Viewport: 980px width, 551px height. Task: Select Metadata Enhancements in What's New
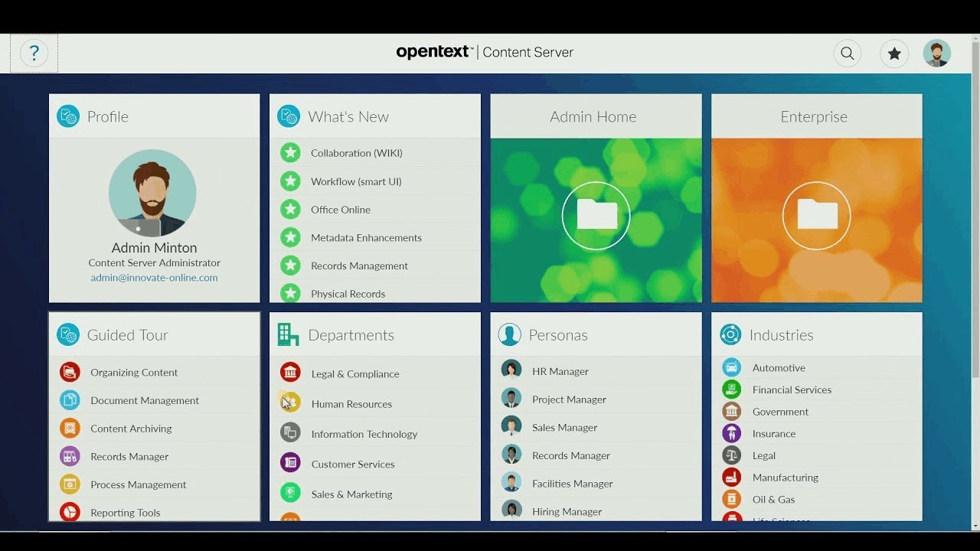366,238
